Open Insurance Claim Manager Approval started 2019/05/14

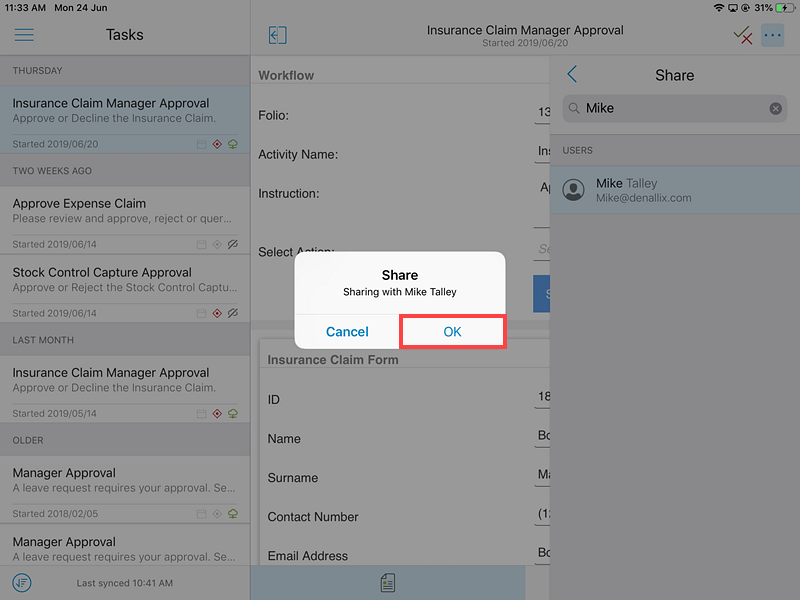pyautogui.click(x=125, y=389)
